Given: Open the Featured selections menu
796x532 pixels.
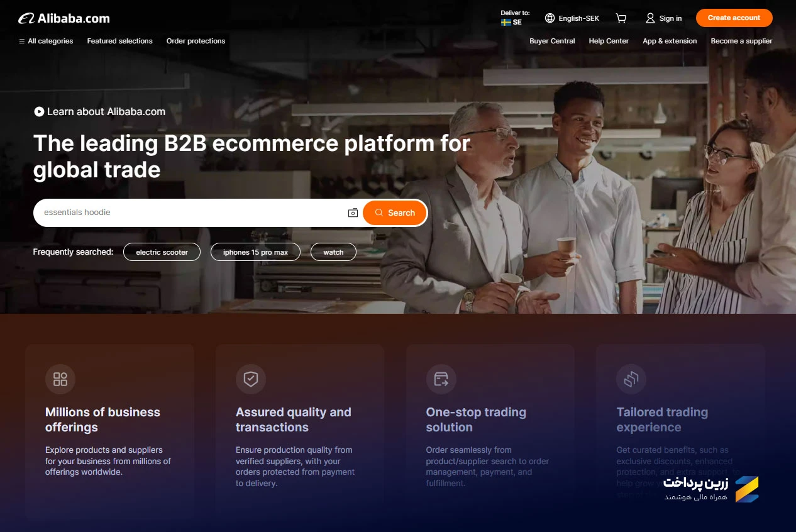Looking at the screenshot, I should [119, 41].
